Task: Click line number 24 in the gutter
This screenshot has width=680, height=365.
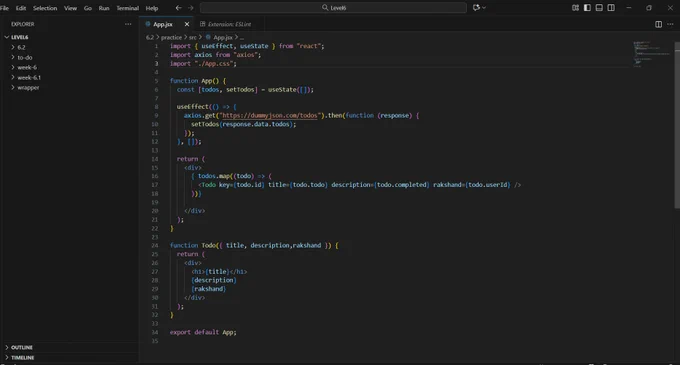Action: 155,245
